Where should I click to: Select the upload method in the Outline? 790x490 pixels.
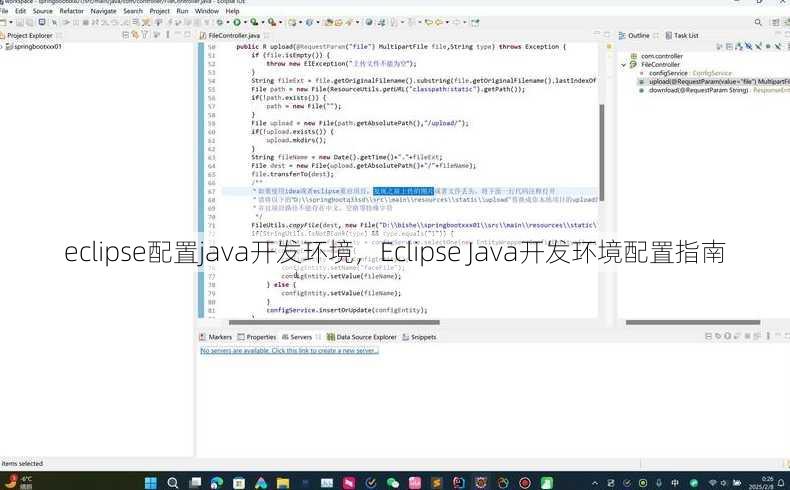click(x=714, y=82)
